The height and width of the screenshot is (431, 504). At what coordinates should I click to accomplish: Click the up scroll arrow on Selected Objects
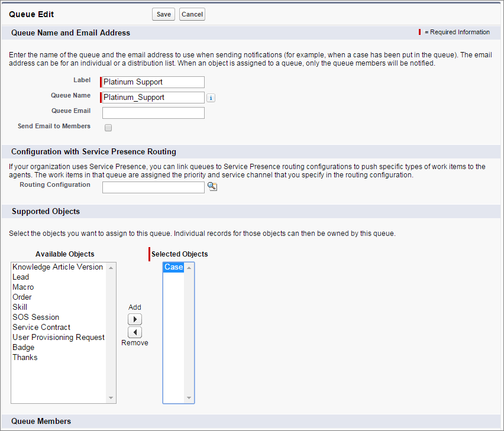(x=190, y=267)
